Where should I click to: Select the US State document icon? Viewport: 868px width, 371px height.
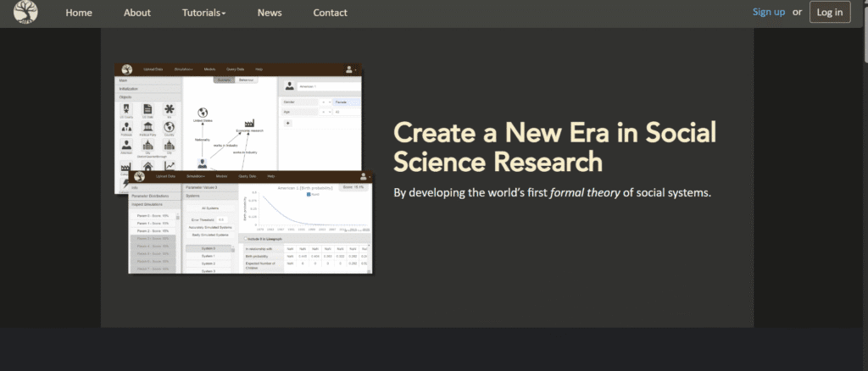[147, 110]
